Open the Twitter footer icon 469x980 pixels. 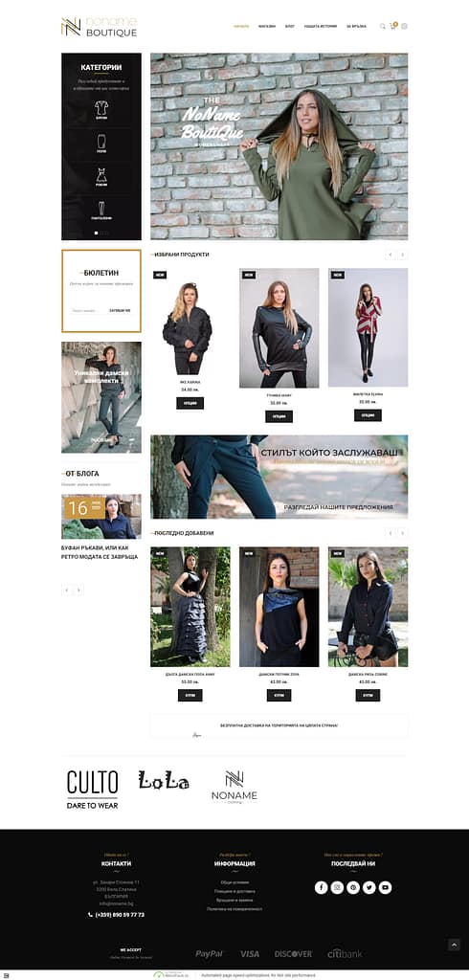point(368,887)
